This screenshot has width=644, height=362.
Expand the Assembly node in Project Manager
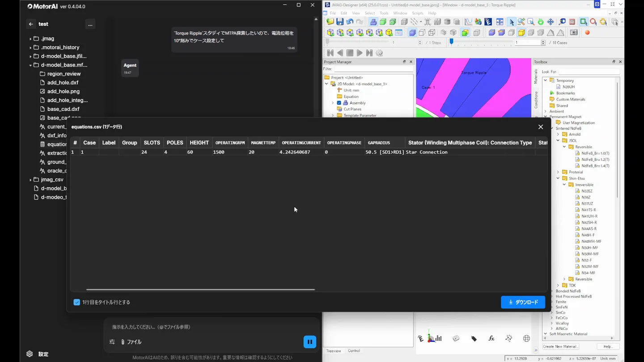pyautogui.click(x=333, y=103)
